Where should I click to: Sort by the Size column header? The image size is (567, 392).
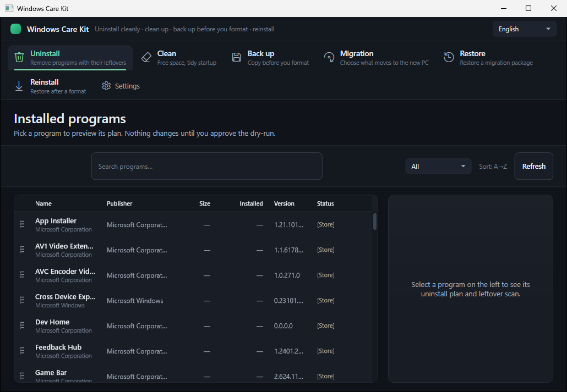tap(205, 203)
